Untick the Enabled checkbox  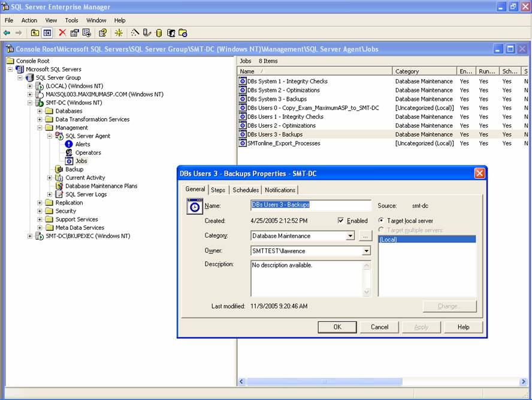pyautogui.click(x=341, y=221)
